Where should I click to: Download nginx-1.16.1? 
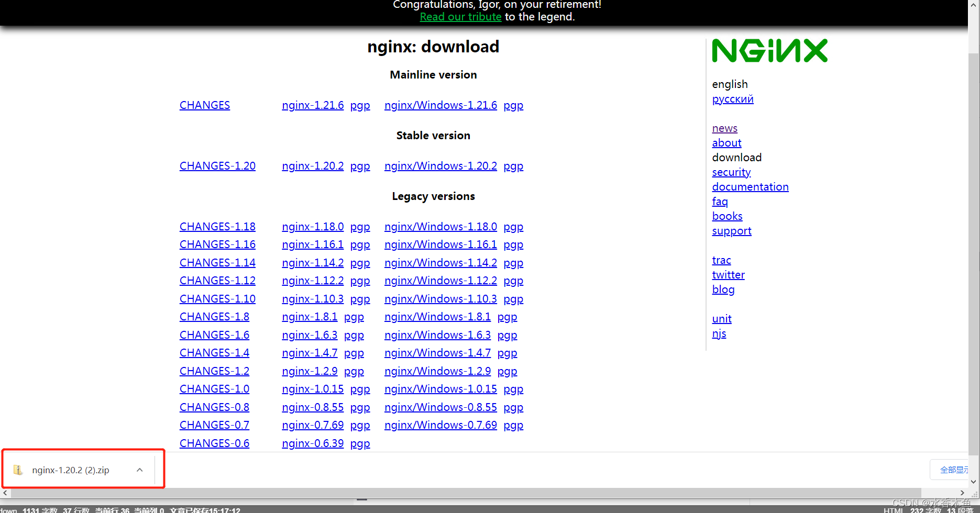click(x=313, y=244)
